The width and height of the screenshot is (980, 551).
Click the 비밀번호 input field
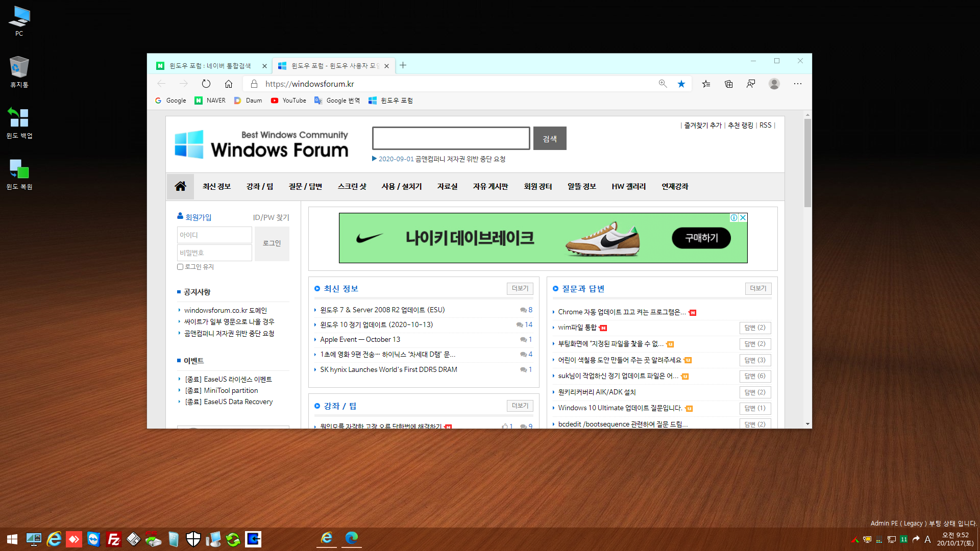[x=214, y=253]
